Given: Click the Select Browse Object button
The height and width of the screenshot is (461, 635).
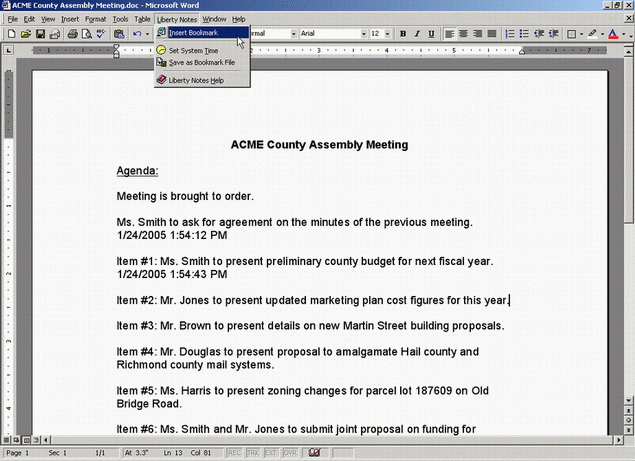Looking at the screenshot, I should [629, 420].
